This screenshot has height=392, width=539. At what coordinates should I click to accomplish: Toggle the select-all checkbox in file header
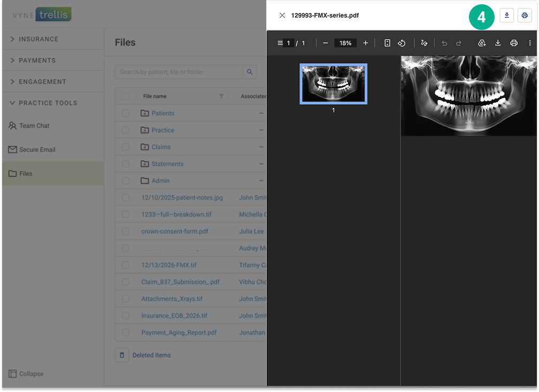[x=125, y=96]
